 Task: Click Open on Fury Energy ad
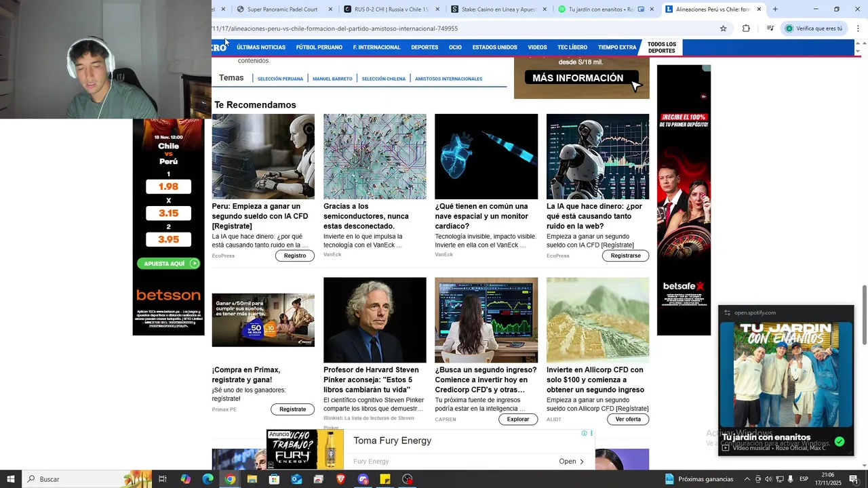click(571, 462)
